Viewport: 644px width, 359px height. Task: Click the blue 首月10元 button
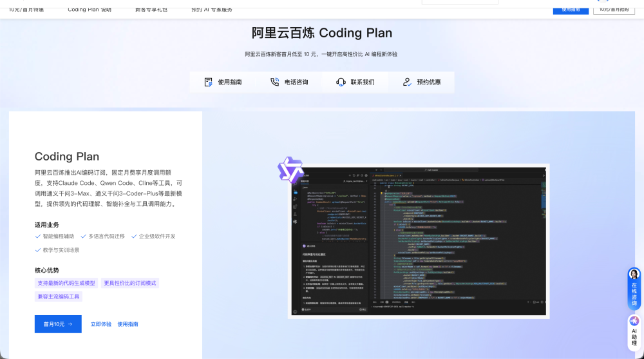click(58, 324)
